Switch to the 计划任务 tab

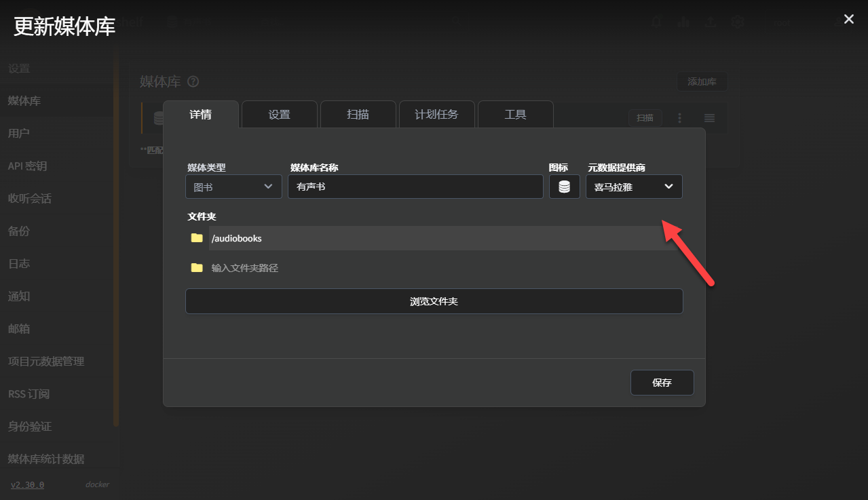[436, 114]
